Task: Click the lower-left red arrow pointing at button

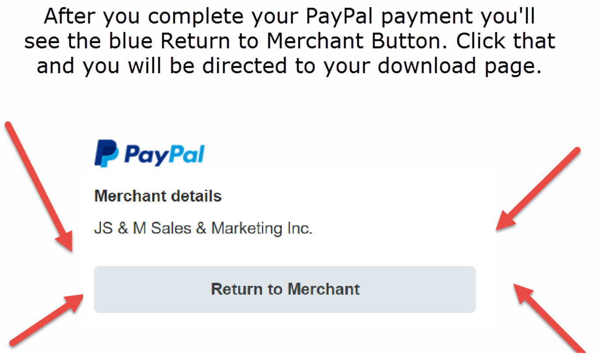Action: [46, 319]
